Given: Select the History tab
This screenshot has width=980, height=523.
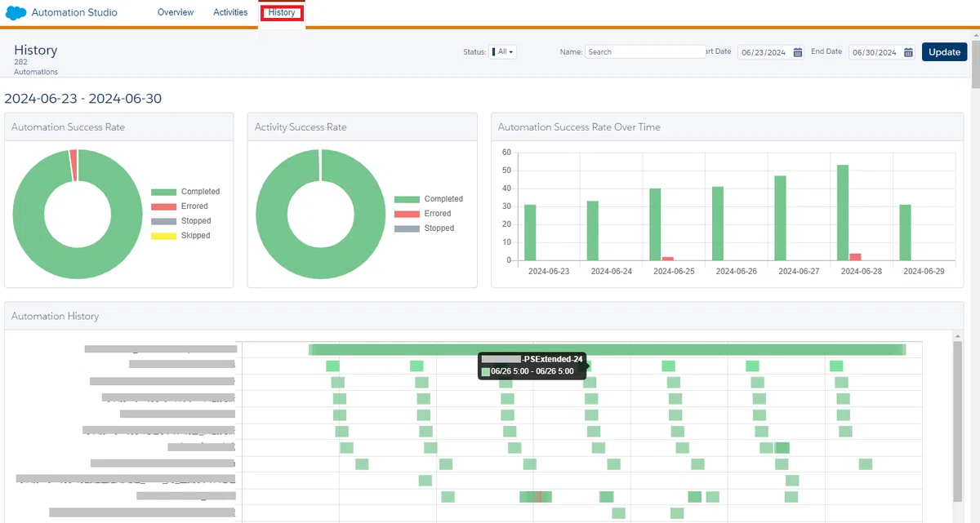Looking at the screenshot, I should coord(282,12).
